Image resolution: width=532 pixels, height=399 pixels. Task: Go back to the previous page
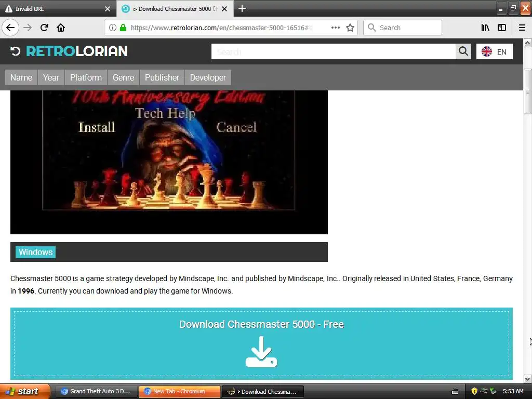coord(10,28)
